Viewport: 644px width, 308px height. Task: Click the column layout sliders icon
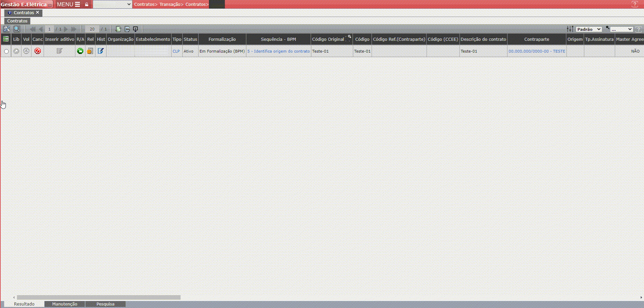tap(570, 29)
